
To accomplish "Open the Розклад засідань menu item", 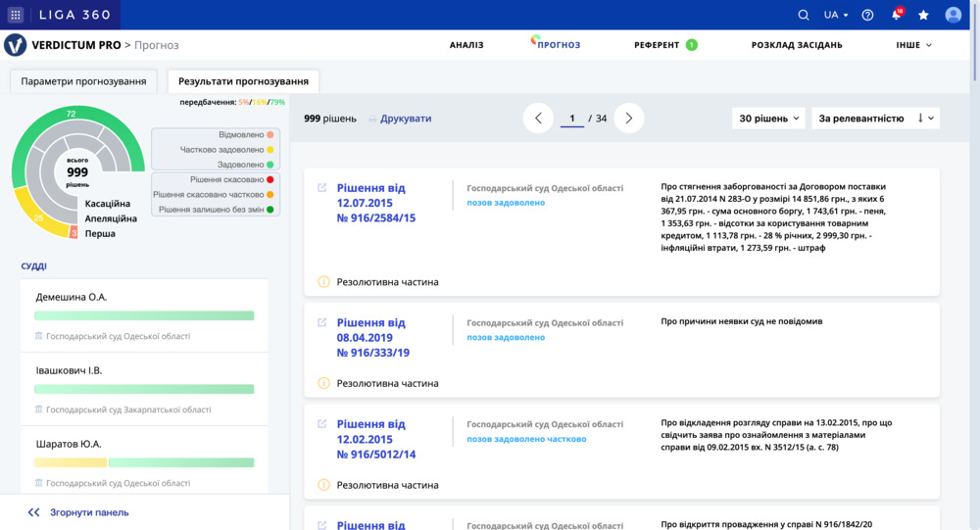I will [x=796, y=45].
